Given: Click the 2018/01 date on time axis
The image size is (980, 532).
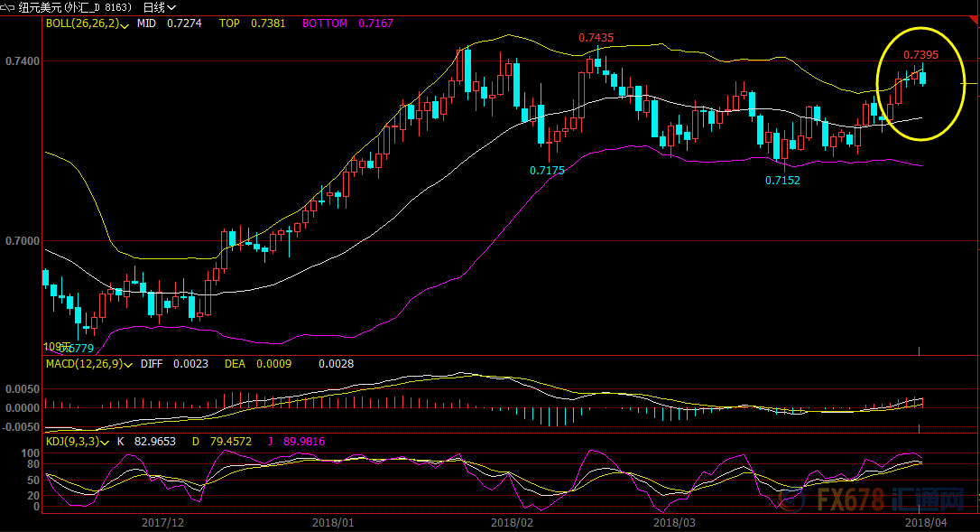Looking at the screenshot, I should (x=334, y=522).
